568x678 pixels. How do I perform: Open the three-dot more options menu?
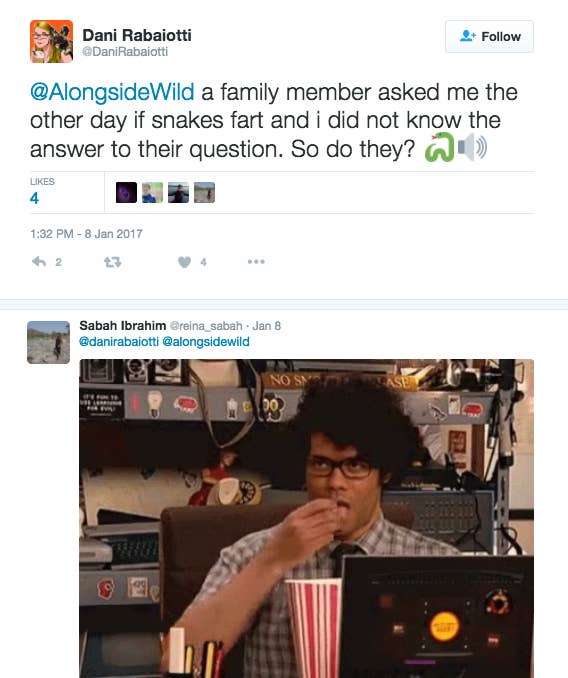(256, 262)
